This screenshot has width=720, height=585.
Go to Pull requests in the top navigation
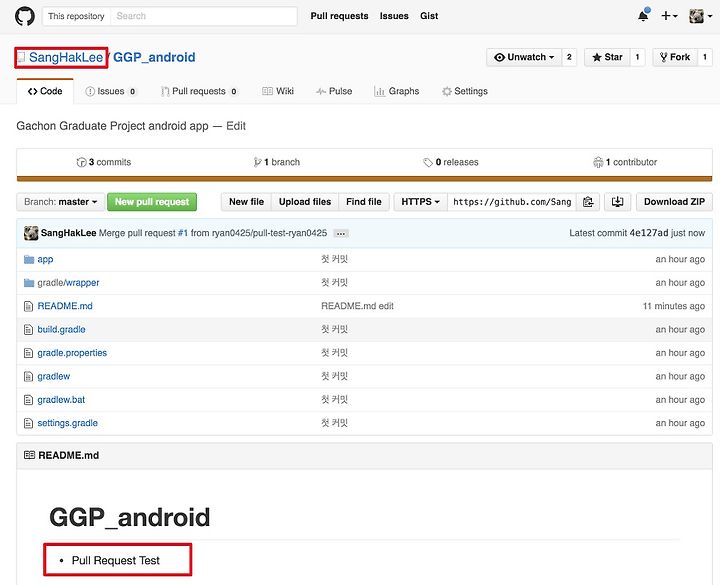(x=339, y=16)
